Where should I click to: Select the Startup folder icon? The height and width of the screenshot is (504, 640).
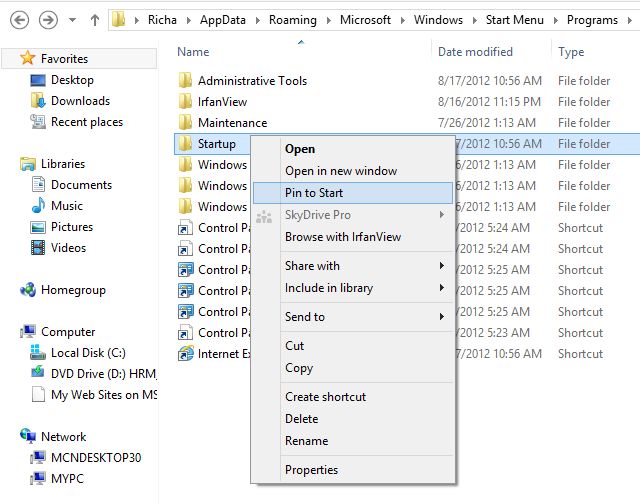pyautogui.click(x=185, y=143)
